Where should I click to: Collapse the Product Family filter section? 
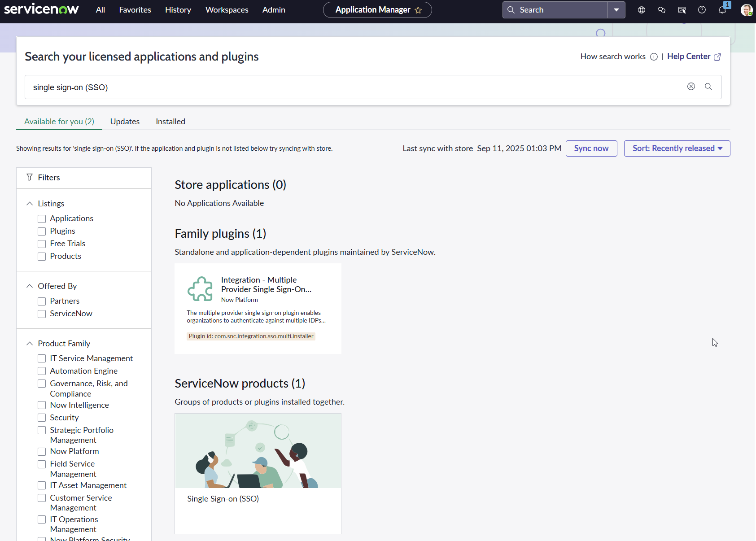[30, 344]
